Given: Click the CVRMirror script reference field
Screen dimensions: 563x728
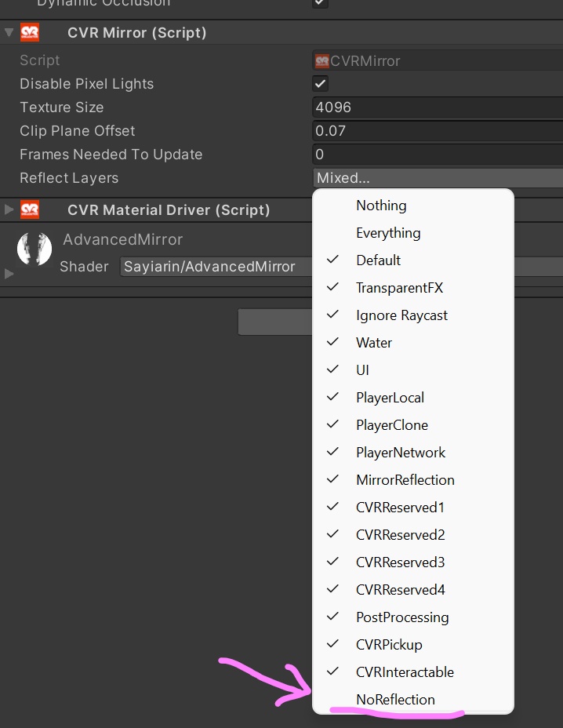Looking at the screenshot, I should [x=438, y=61].
